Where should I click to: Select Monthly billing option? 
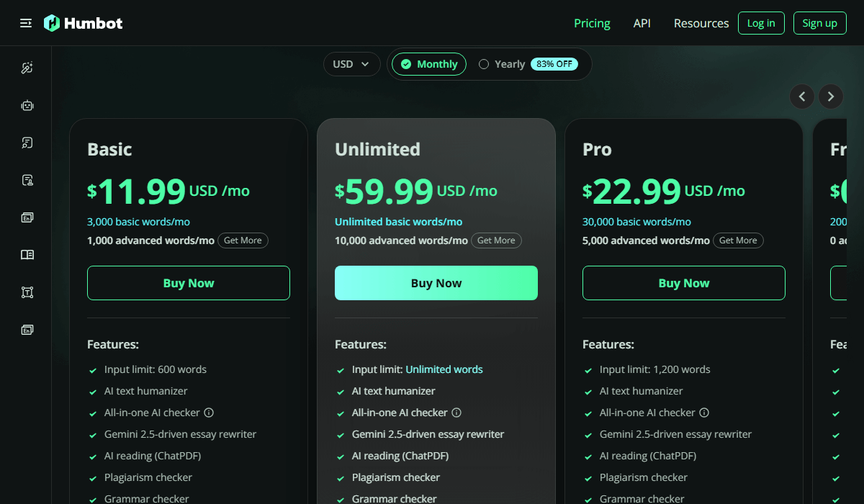429,64
